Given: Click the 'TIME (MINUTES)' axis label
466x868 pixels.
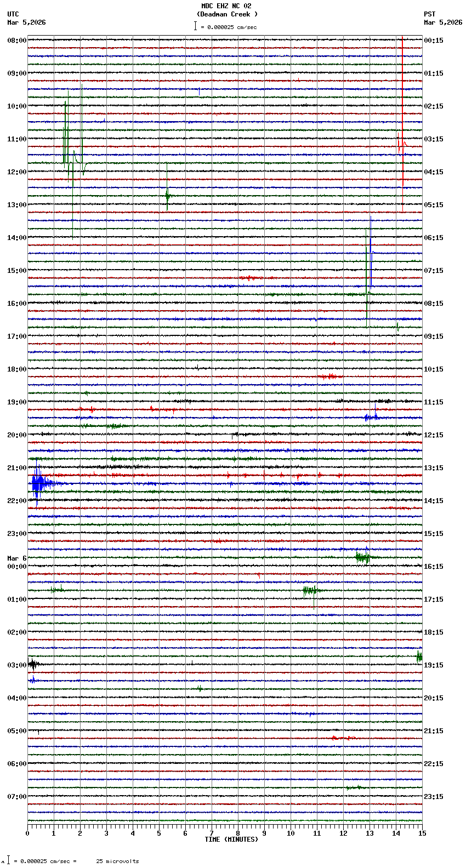Looking at the screenshot, I should point(231,840).
